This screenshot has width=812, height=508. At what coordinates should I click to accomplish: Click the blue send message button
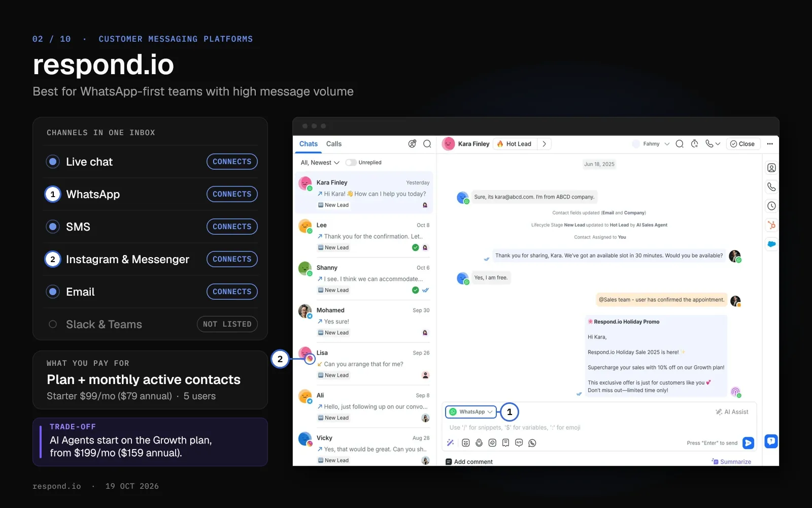click(x=748, y=443)
